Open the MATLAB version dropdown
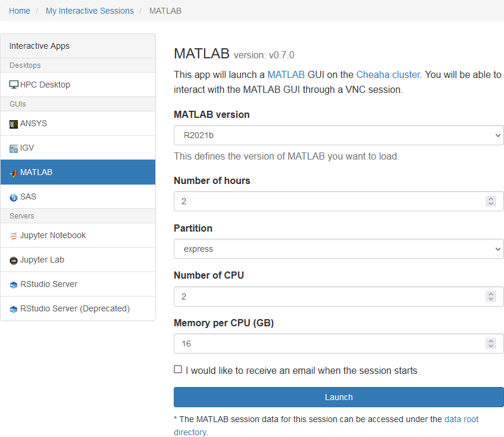Image resolution: width=504 pixels, height=437 pixels. 338,135
